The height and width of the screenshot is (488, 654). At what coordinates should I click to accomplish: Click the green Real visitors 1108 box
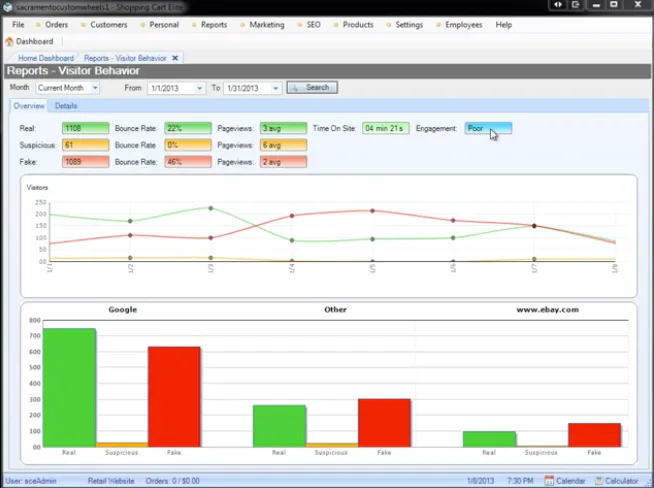[86, 128]
